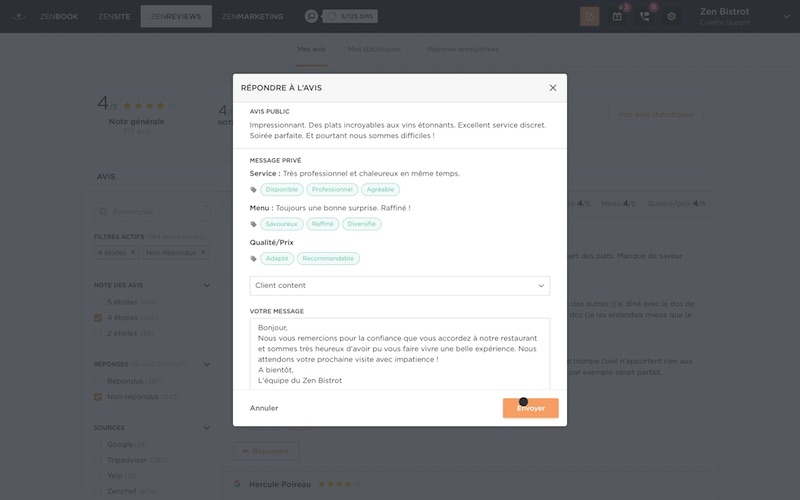
Task: Open the phone calls icon
Action: [645, 16]
